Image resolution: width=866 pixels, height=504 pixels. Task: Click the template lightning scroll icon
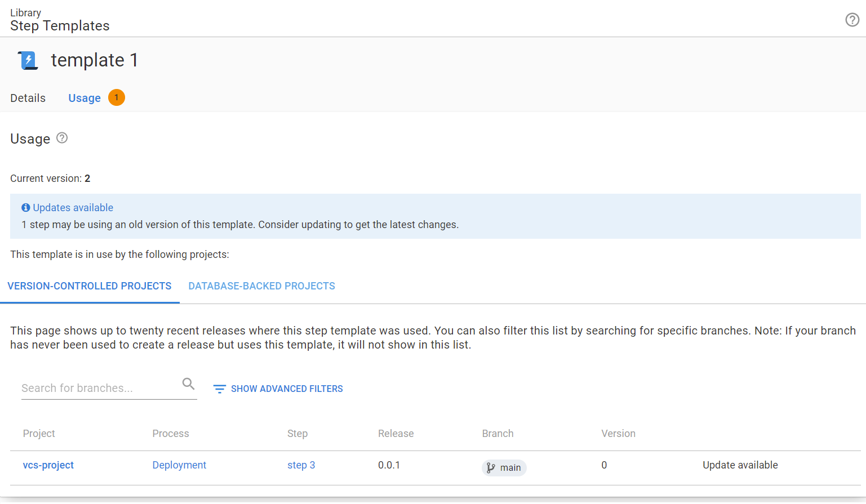tap(27, 60)
